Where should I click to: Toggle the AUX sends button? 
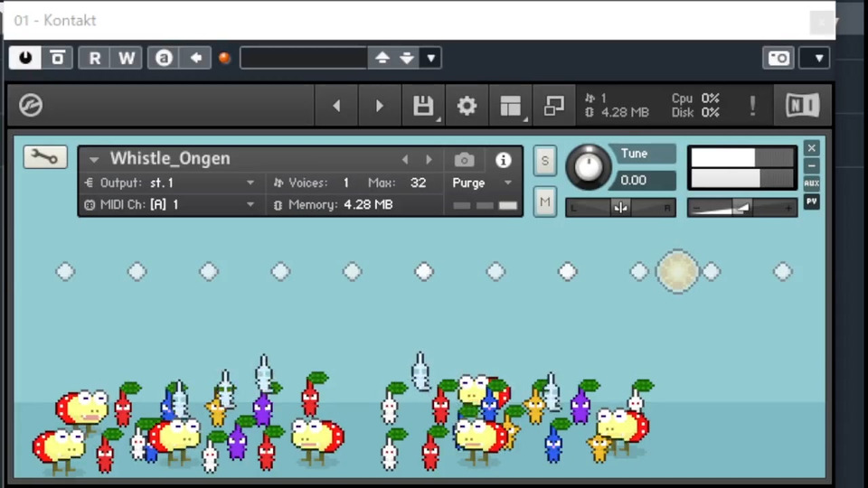point(812,183)
